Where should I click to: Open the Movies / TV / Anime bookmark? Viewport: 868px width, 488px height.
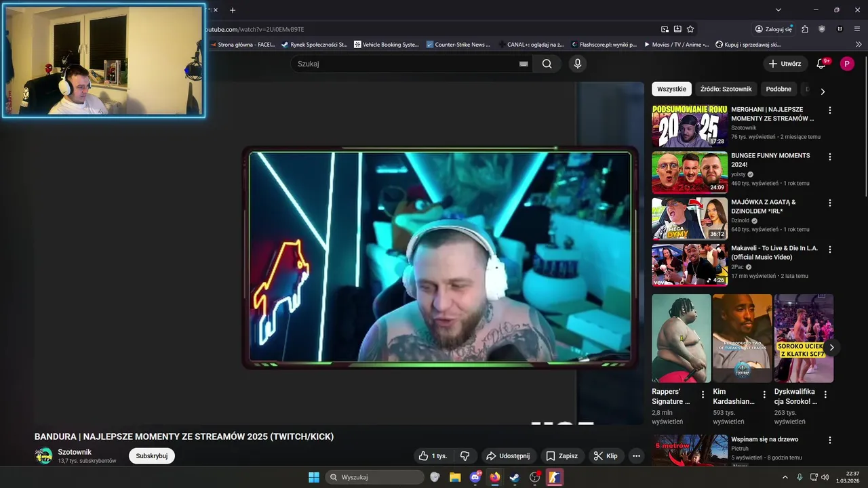(x=675, y=45)
